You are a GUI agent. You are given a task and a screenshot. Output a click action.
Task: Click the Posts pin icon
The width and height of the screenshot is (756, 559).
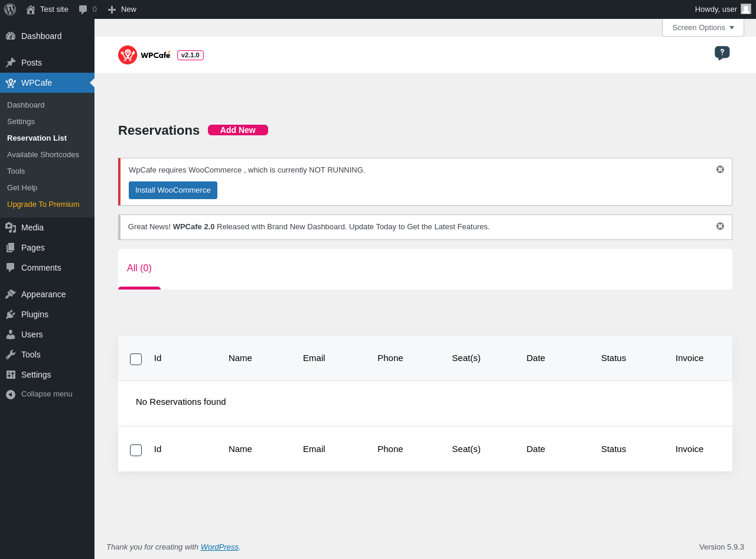11,63
